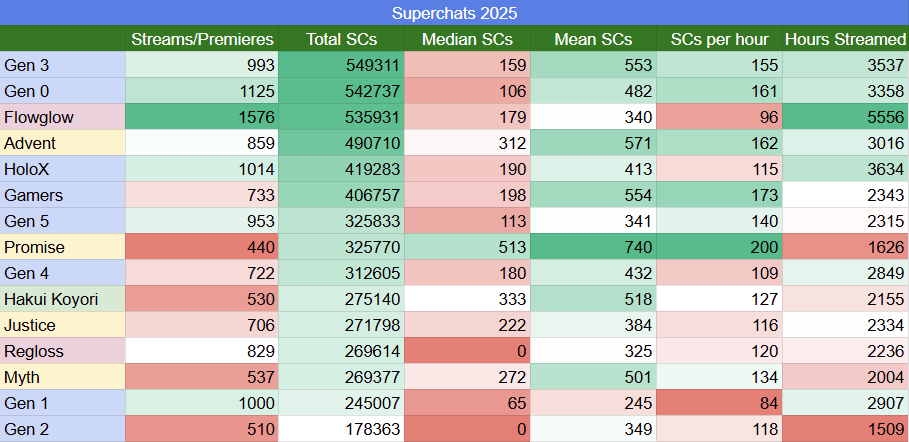Select Gen 2 median SCs cell 0
Image resolution: width=909 pixels, height=442 pixels.
467,429
